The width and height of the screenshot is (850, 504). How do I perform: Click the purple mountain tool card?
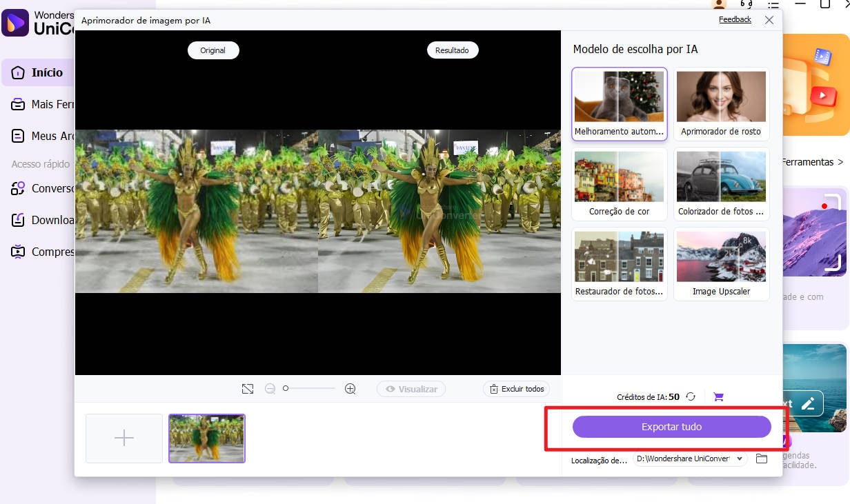(816, 232)
